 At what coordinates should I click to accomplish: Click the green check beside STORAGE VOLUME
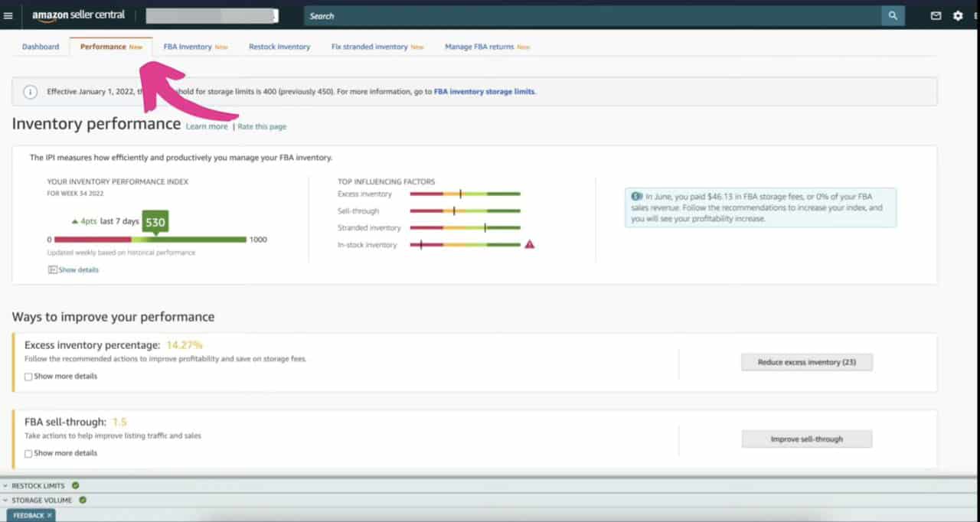point(83,500)
